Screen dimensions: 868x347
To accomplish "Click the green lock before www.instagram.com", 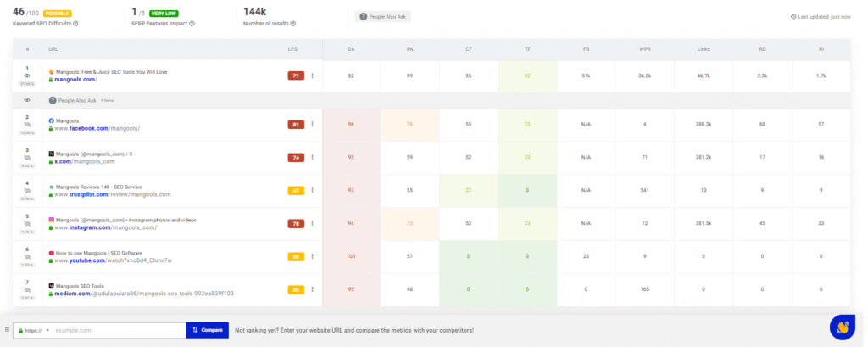I will tap(51, 228).
